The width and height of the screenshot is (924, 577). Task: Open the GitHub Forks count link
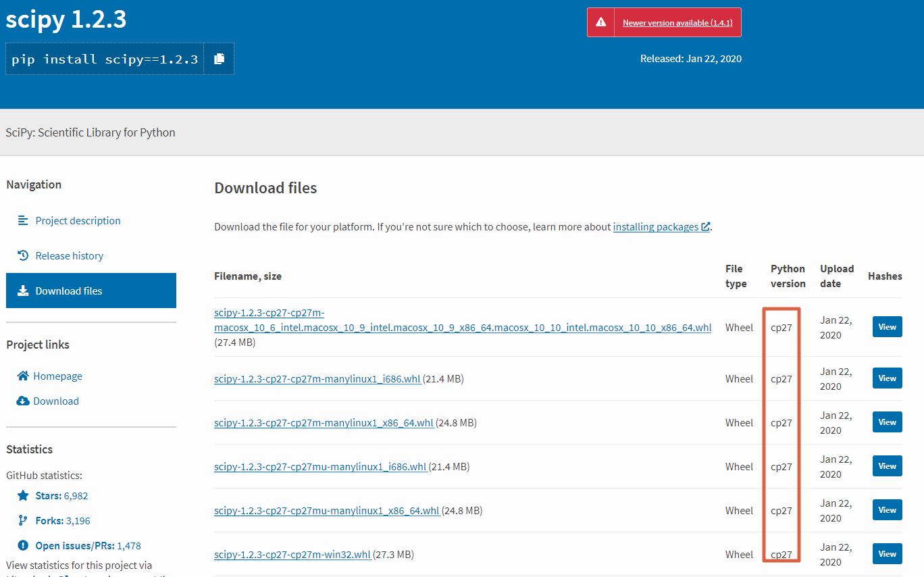(63, 521)
